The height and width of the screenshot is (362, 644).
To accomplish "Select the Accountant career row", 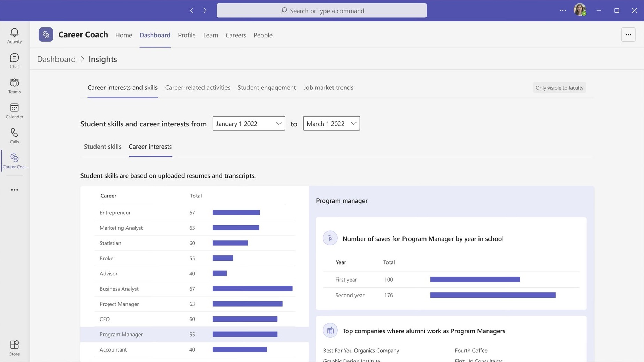I will pyautogui.click(x=194, y=349).
